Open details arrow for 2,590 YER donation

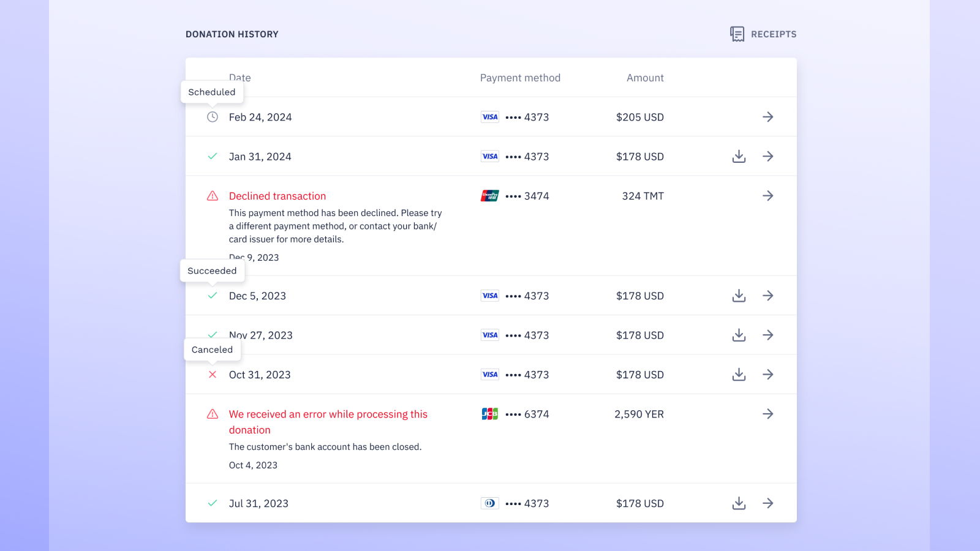pos(767,414)
